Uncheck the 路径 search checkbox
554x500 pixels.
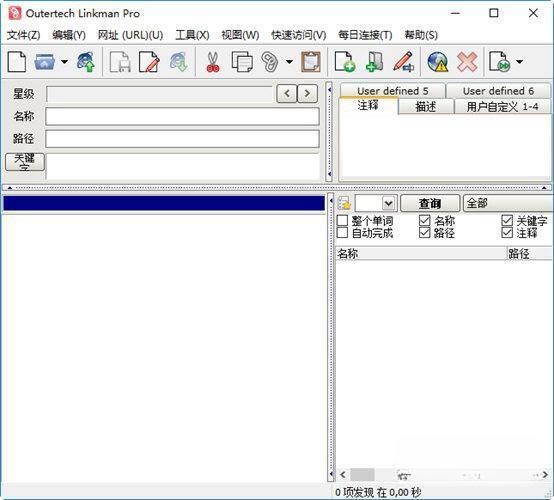424,233
